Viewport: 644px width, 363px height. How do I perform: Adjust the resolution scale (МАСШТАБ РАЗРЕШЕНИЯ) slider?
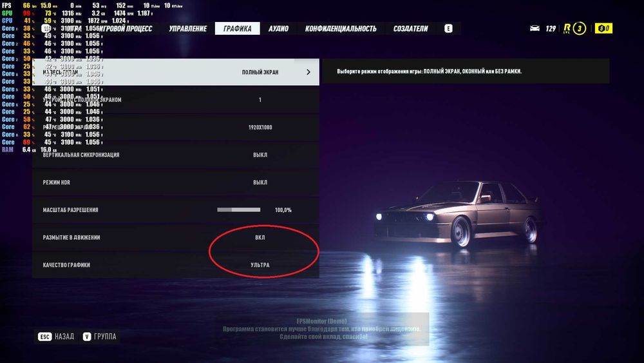[239, 210]
